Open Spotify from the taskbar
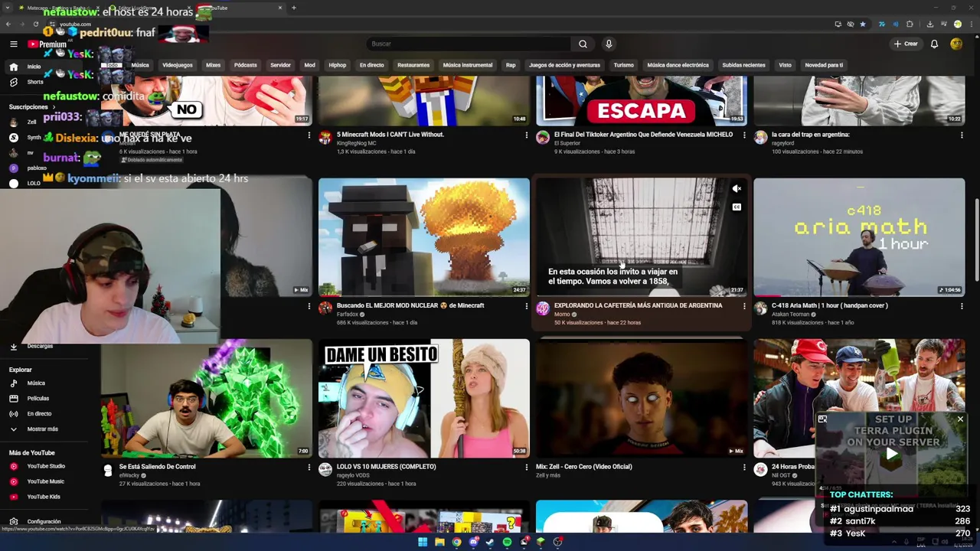Viewport: 980px width, 551px height. point(507,542)
